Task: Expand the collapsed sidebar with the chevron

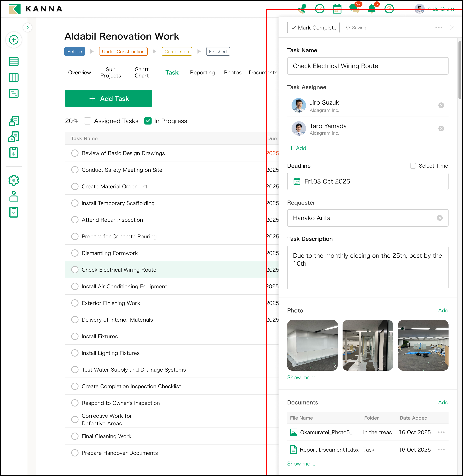Action: click(x=28, y=27)
